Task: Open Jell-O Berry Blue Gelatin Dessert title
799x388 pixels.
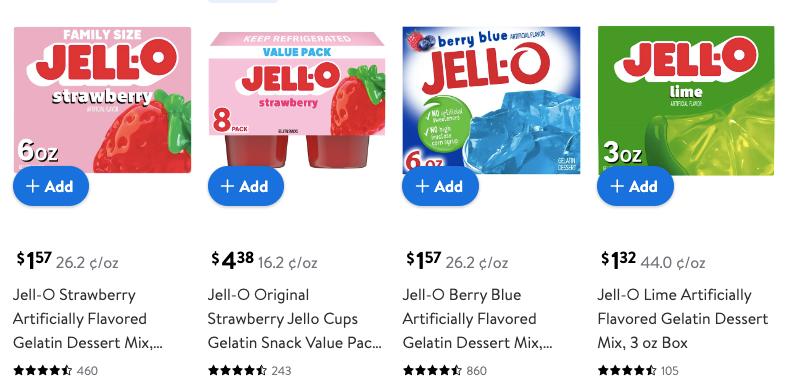Action: [x=477, y=319]
